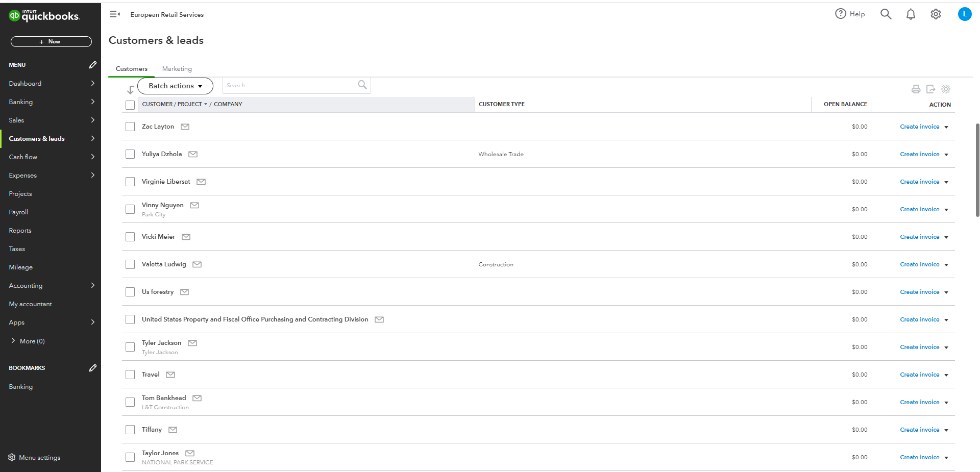Open action dropdown arrow for Yuliya Dzhola

click(946, 155)
